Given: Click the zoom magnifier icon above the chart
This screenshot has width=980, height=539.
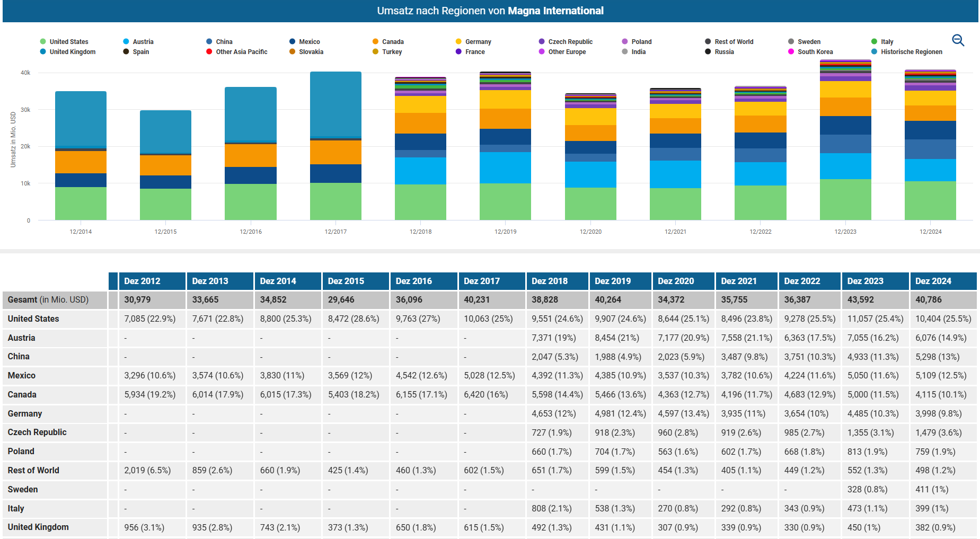Looking at the screenshot, I should [958, 40].
